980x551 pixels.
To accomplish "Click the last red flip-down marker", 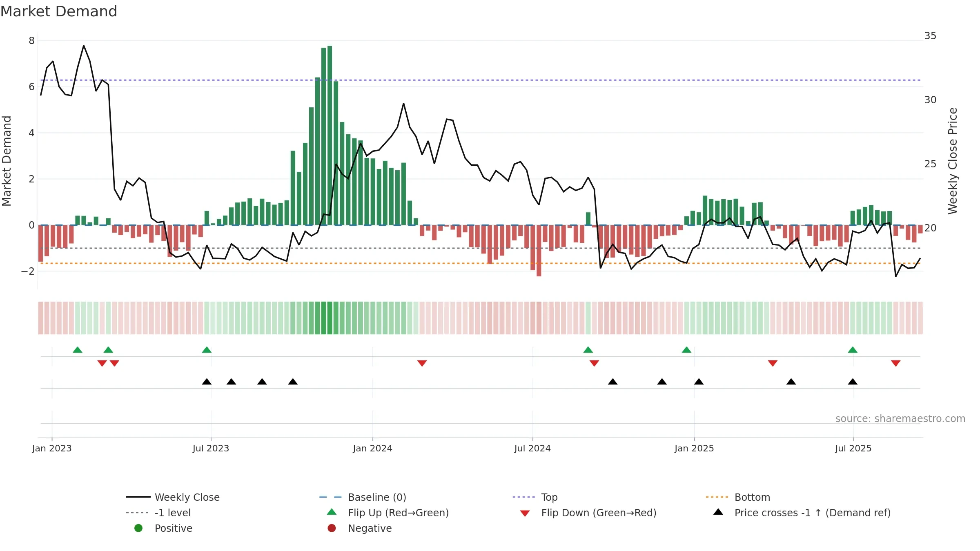I will [x=896, y=363].
